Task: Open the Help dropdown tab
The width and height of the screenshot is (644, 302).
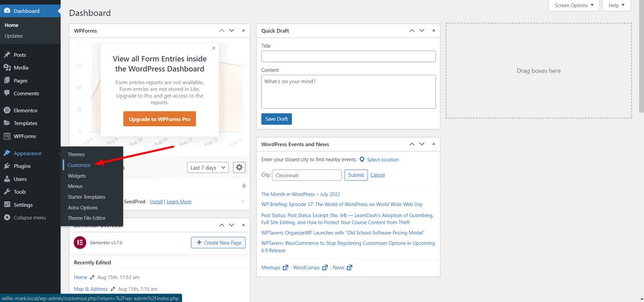Action: pyautogui.click(x=618, y=5)
